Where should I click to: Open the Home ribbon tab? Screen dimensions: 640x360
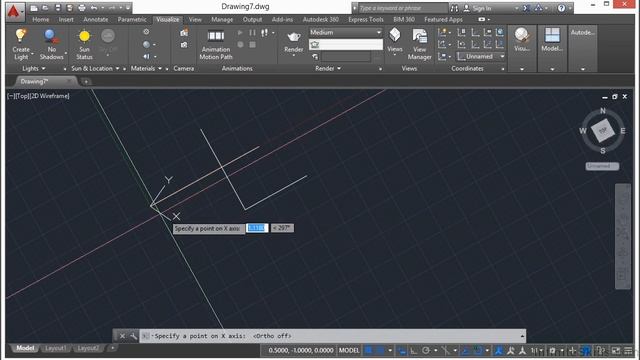click(x=40, y=20)
